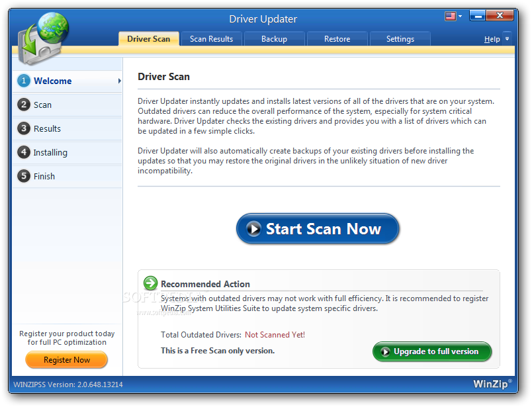Open the Scan Results tab
The image size is (532, 407).
[x=211, y=39]
